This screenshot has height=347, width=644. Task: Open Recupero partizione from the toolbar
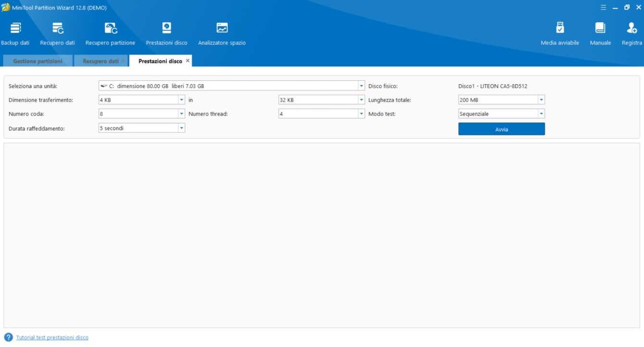coord(111,34)
